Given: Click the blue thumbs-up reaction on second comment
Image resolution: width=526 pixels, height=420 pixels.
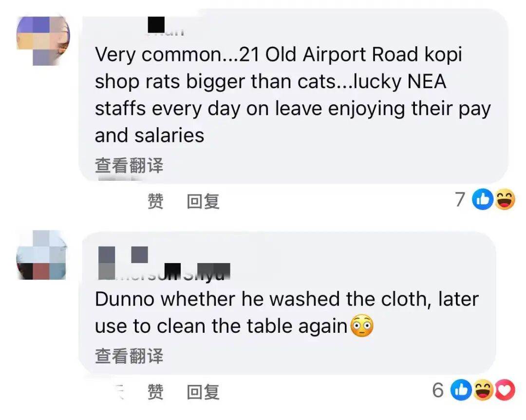Looking at the screenshot, I should 462,390.
